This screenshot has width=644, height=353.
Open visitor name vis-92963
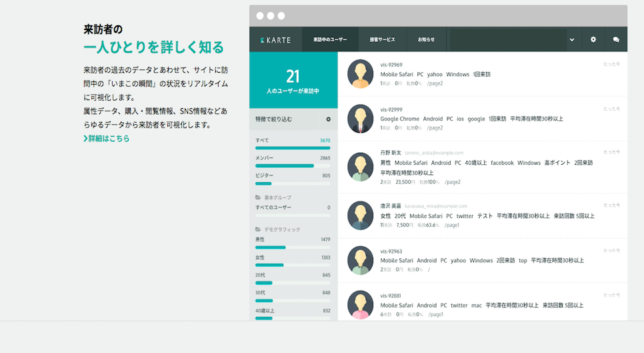(x=391, y=252)
